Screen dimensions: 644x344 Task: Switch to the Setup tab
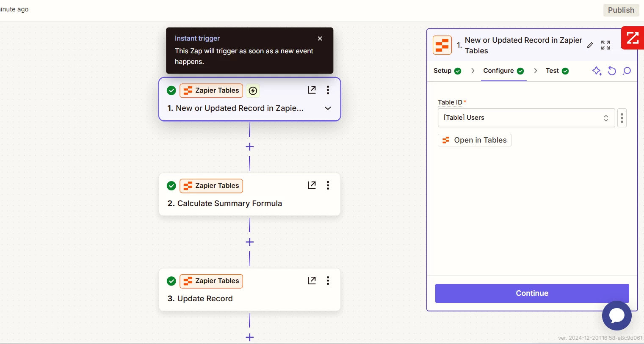[447, 71]
